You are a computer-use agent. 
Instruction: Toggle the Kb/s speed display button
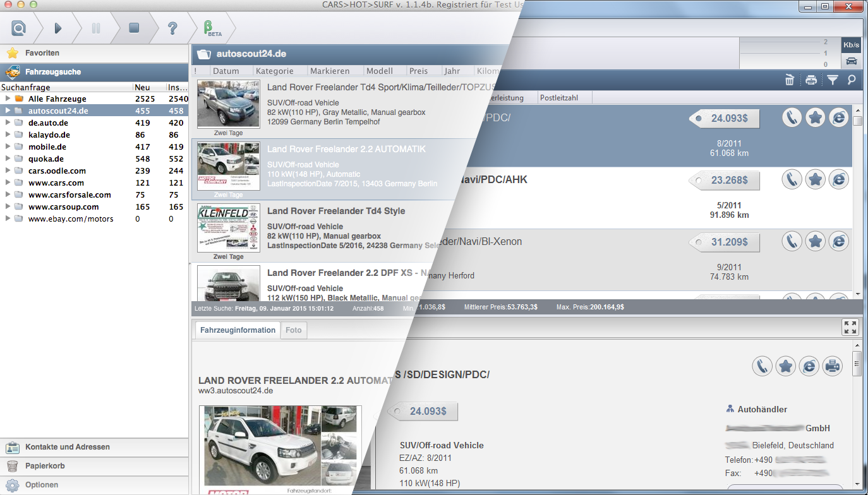[x=852, y=45]
